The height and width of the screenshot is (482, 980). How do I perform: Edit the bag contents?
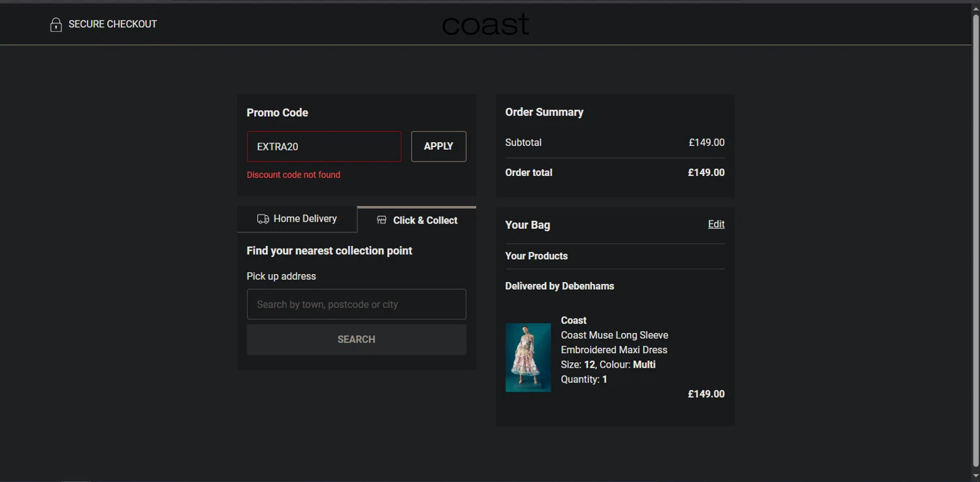(x=716, y=224)
